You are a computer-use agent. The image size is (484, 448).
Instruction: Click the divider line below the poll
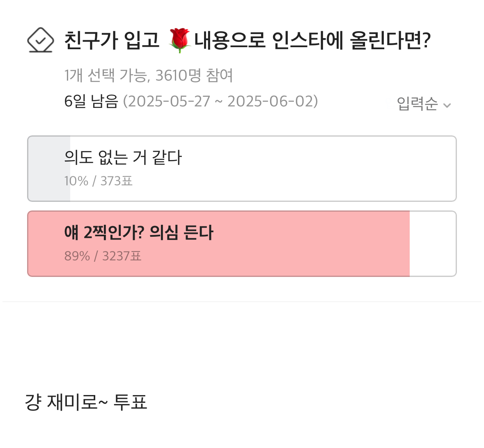click(242, 302)
